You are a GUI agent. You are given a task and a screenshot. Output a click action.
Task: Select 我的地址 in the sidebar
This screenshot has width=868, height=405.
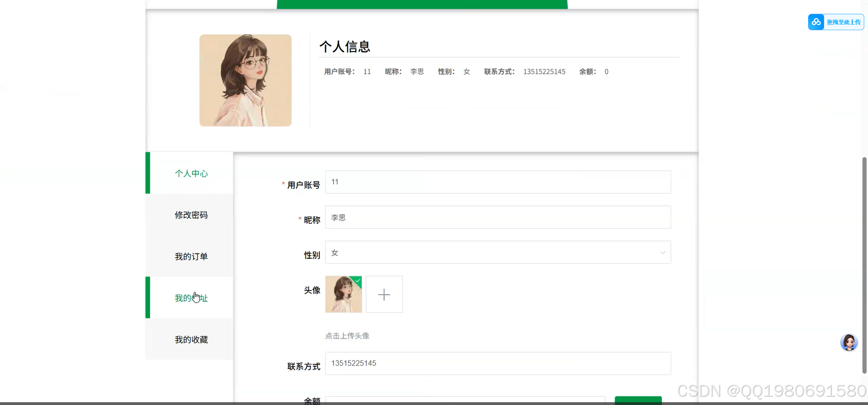[x=191, y=298]
